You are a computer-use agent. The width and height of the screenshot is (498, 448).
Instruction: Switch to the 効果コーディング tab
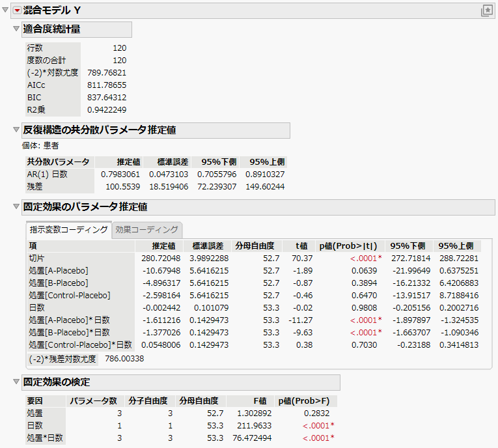click(x=146, y=230)
